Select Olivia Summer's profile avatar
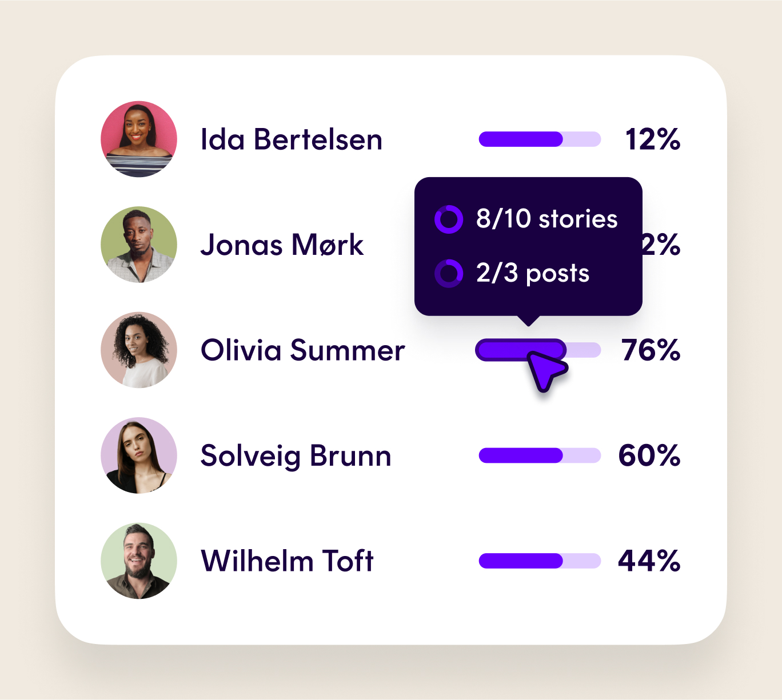The width and height of the screenshot is (782, 700). (139, 350)
